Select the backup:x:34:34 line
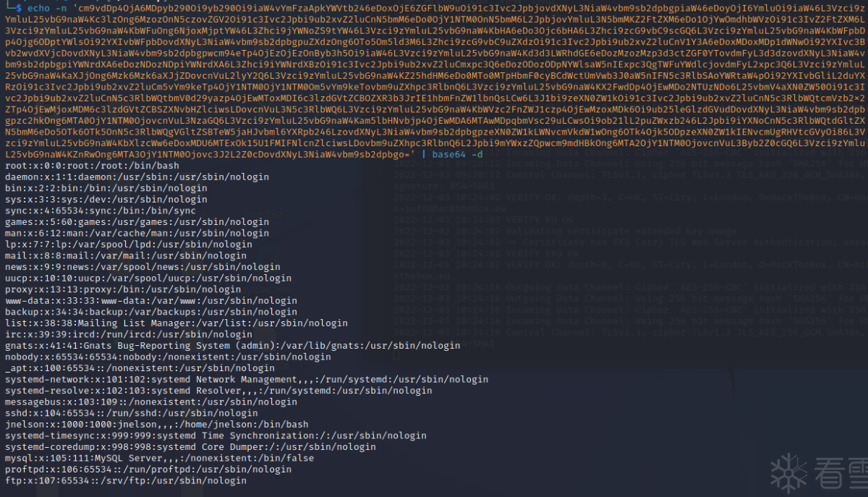Screen dimensions: 868x497 [150, 312]
